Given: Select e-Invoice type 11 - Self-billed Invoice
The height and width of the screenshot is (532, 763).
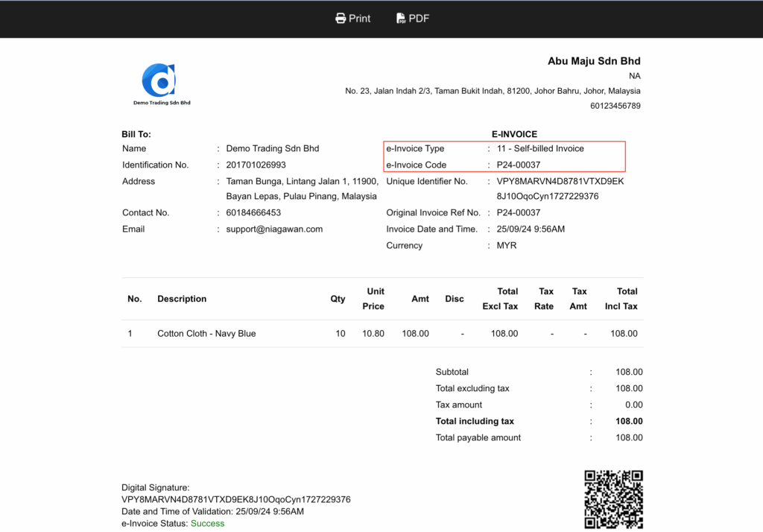Looking at the screenshot, I should (540, 148).
